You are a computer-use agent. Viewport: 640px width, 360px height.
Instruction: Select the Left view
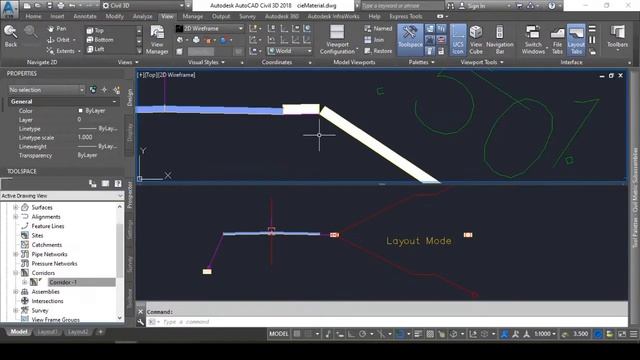coord(95,49)
